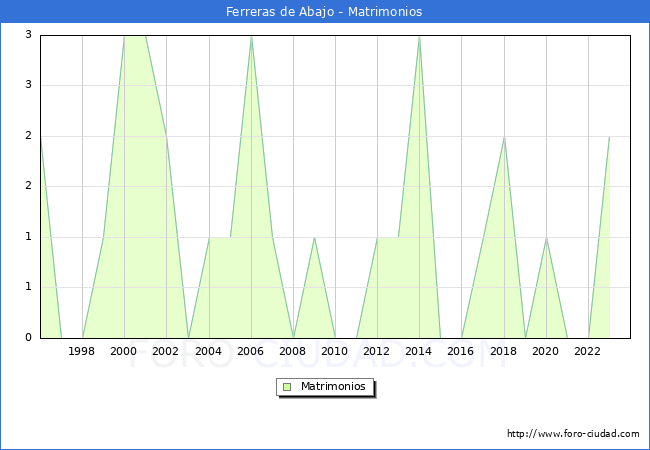Click the 0 value on the y-axis
The height and width of the screenshot is (450, 650).
point(28,337)
